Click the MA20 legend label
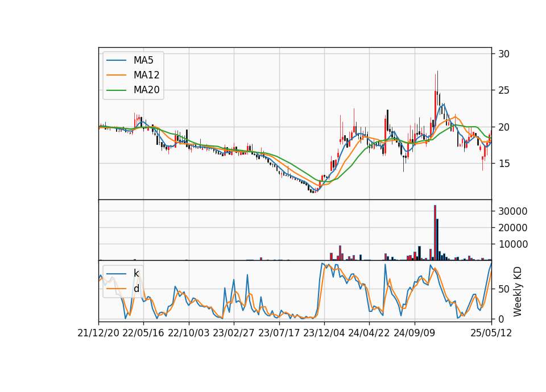Image resolution: width=546 pixels, height=392 pixels. coord(147,90)
